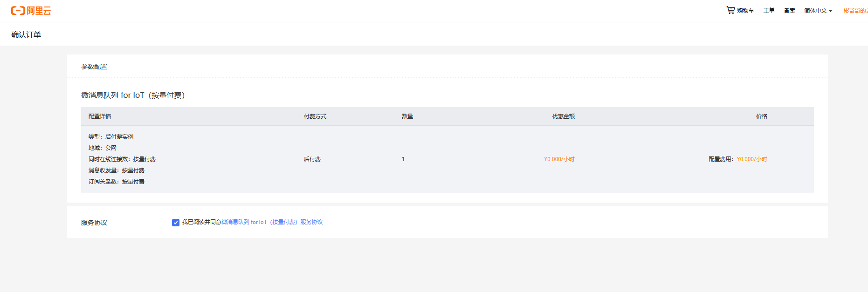
Task: Click the 地域：公网 row
Action: (103, 148)
